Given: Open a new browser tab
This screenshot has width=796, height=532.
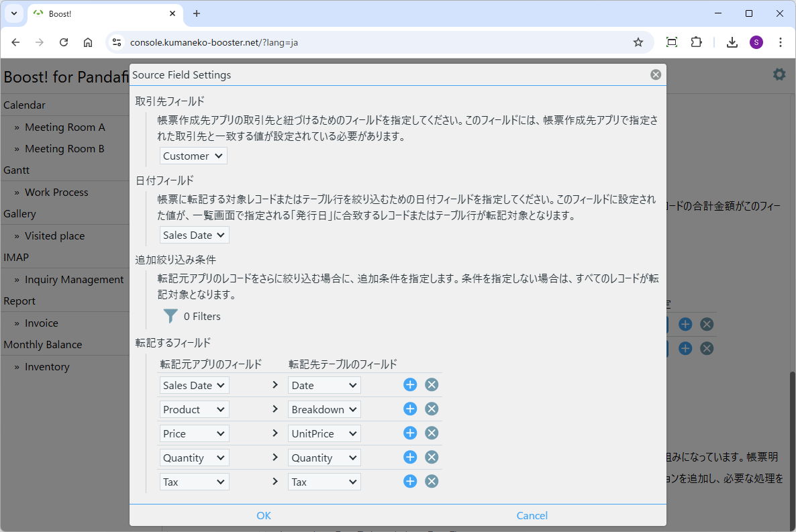Looking at the screenshot, I should (x=197, y=13).
